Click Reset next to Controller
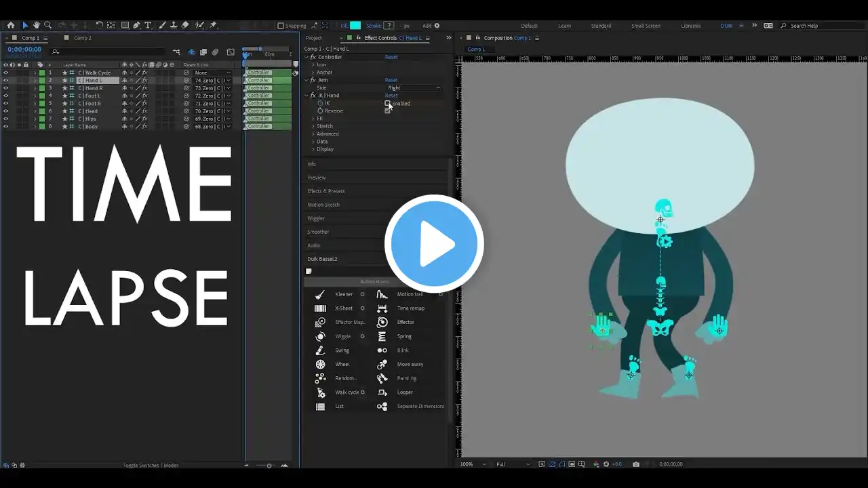 click(391, 57)
